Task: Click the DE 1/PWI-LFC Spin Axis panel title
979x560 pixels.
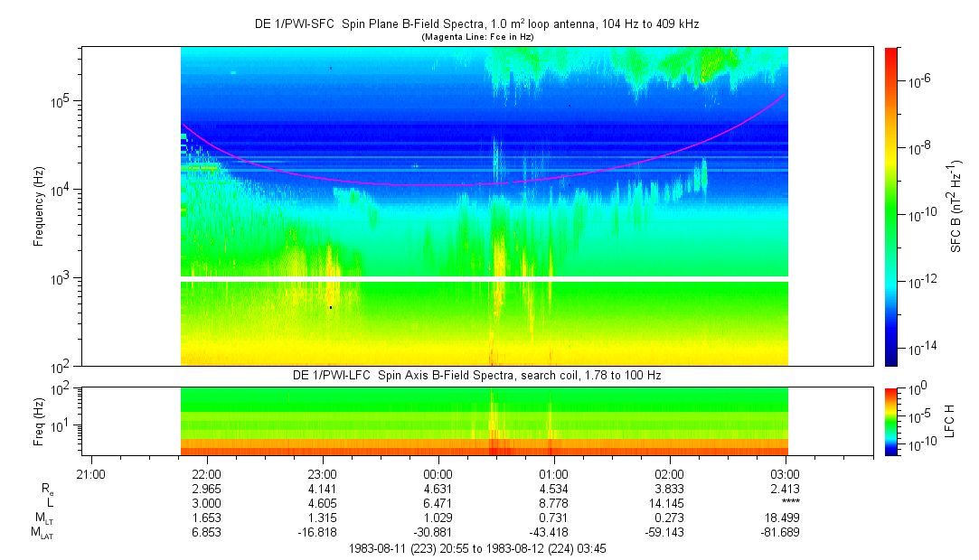Action: tap(477, 375)
